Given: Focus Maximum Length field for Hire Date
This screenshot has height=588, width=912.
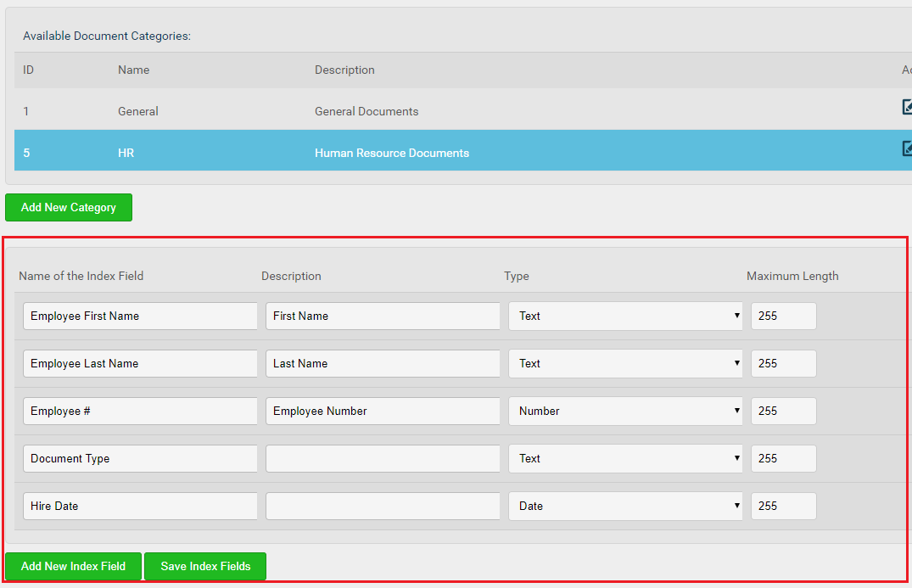Looking at the screenshot, I should (783, 506).
